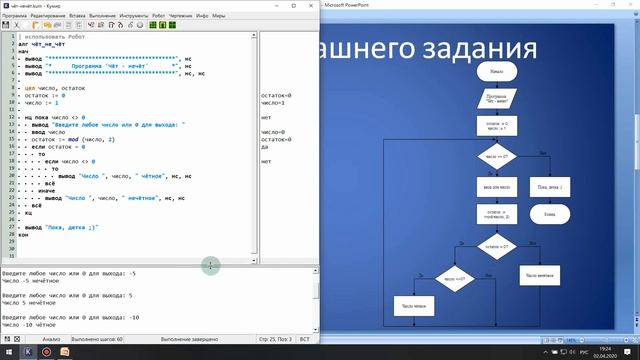640x360 pixels.
Task: Click the rightmost green grid toolbar icon
Action: (x=172, y=25)
